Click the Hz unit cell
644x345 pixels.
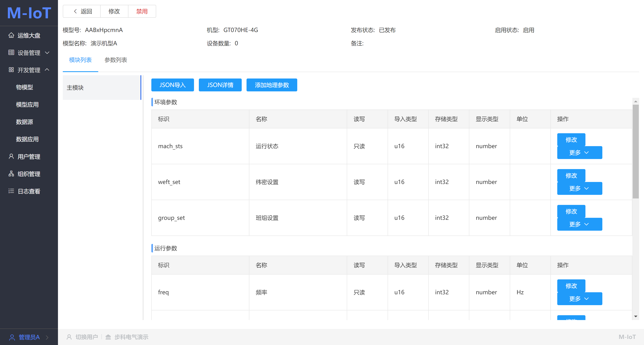coord(530,292)
